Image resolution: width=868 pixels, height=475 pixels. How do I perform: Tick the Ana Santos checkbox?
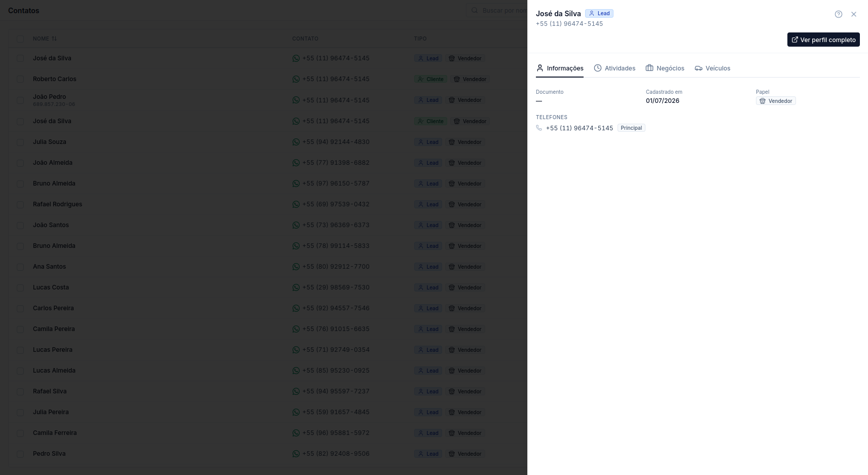tap(20, 267)
